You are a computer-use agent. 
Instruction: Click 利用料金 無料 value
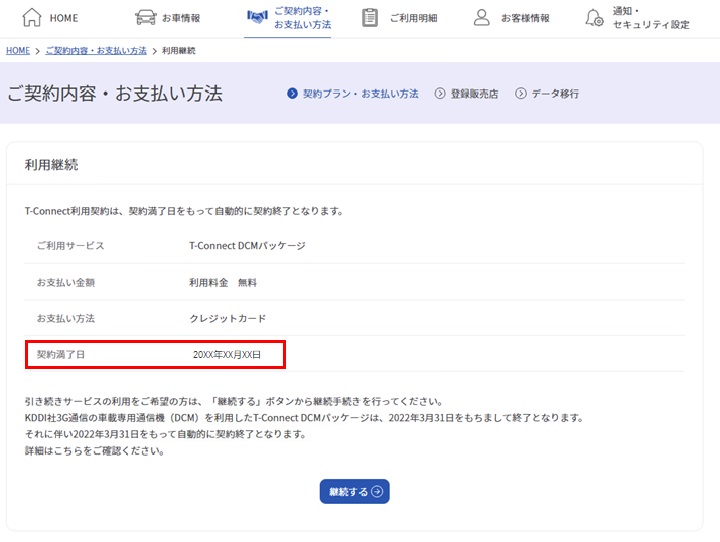click(x=223, y=282)
